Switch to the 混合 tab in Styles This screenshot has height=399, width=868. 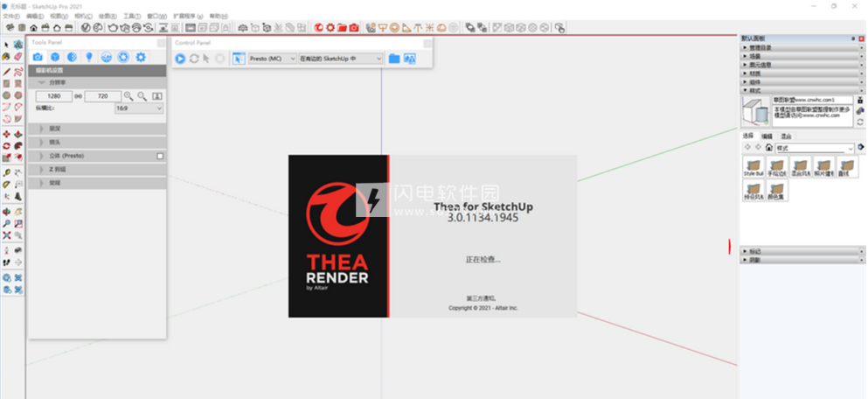(x=786, y=136)
